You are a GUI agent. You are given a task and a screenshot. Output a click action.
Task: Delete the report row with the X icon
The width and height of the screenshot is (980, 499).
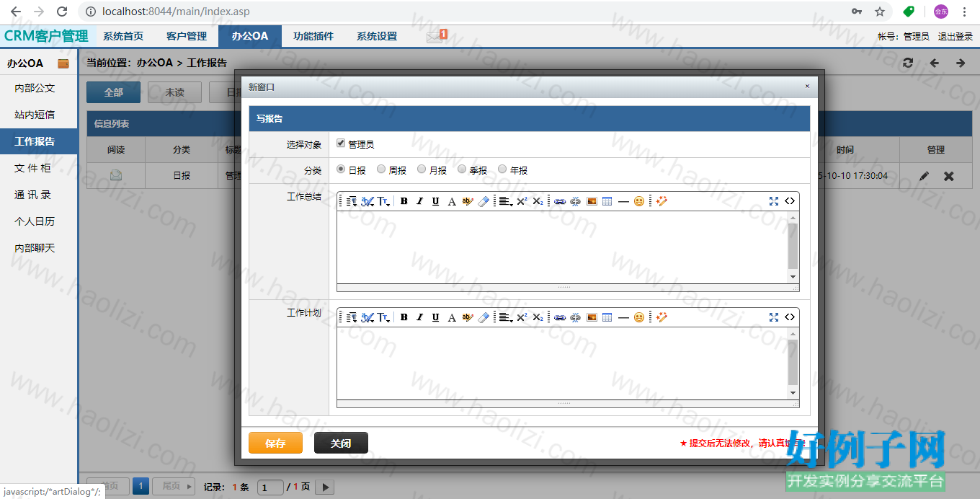[949, 176]
